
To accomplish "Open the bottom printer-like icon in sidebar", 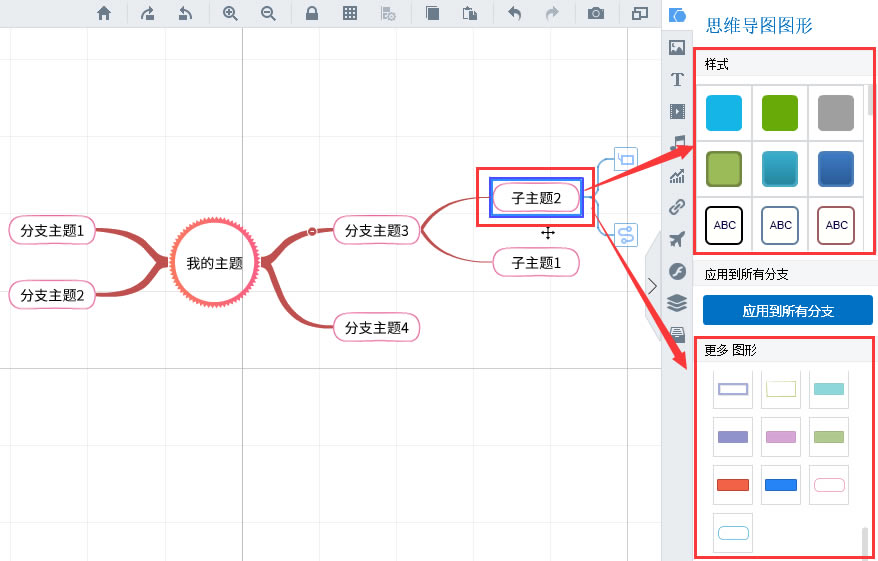I will [x=678, y=335].
